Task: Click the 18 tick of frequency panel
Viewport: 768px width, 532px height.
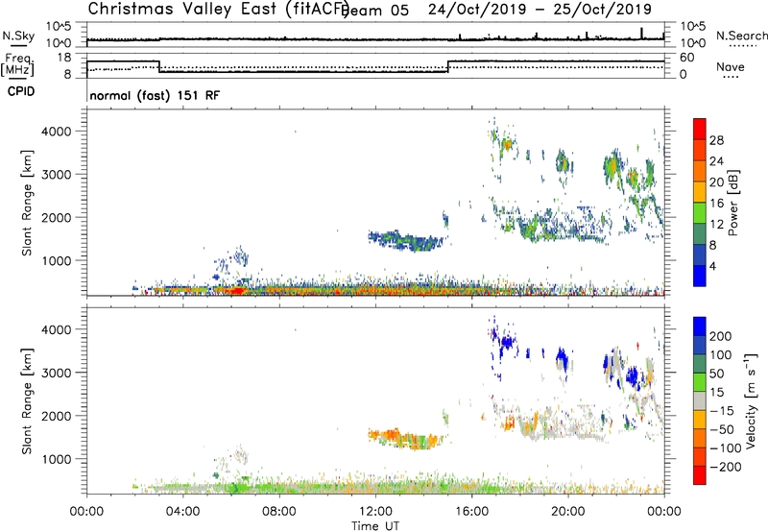Action: pyautogui.click(x=64, y=58)
